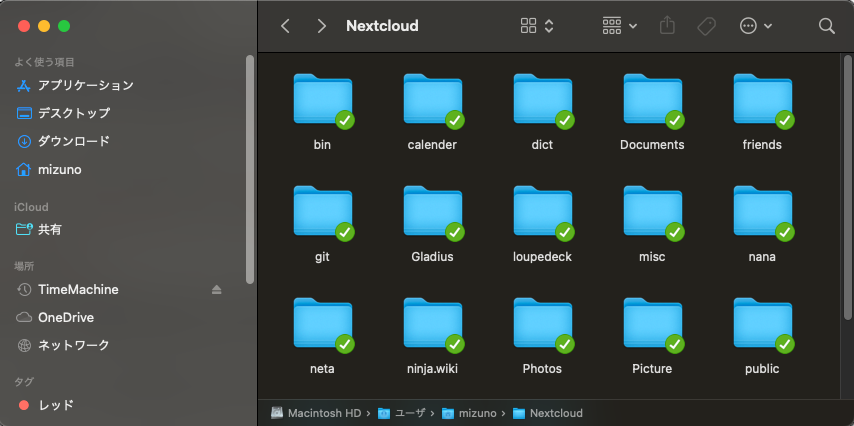Select ダウンロード in the sidebar
854x426 pixels.
click(73, 141)
